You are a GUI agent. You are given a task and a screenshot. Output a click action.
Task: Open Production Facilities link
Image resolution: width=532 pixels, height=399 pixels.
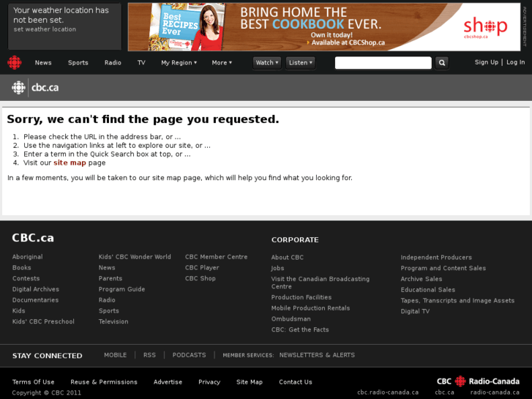[301, 297]
